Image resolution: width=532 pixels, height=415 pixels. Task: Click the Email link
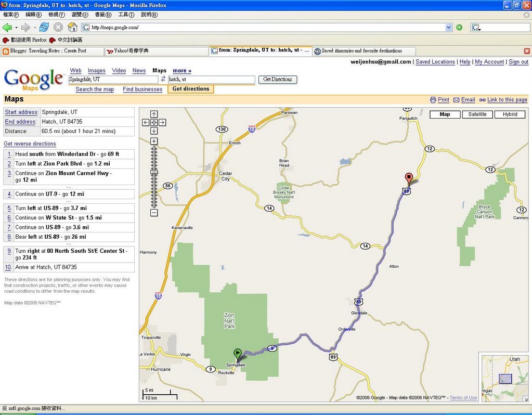coord(468,100)
